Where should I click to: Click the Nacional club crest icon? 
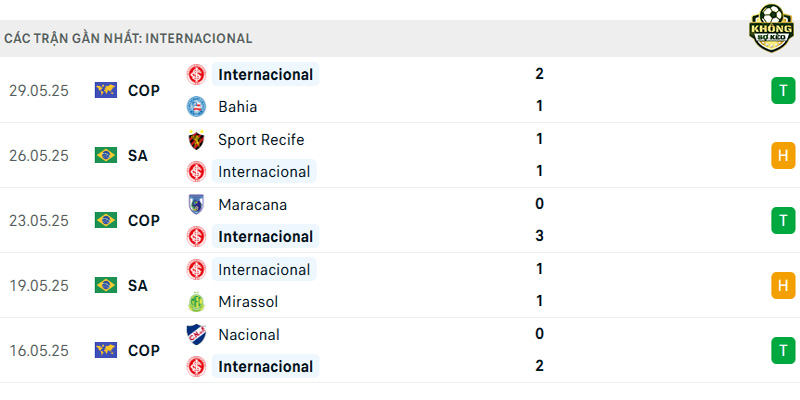tap(196, 335)
